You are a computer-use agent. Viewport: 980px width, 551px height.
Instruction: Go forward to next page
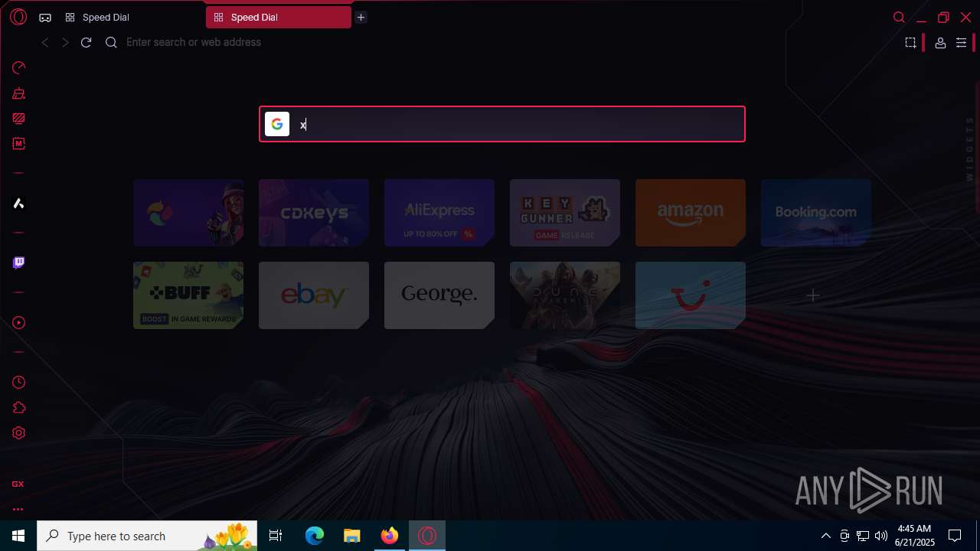[65, 43]
